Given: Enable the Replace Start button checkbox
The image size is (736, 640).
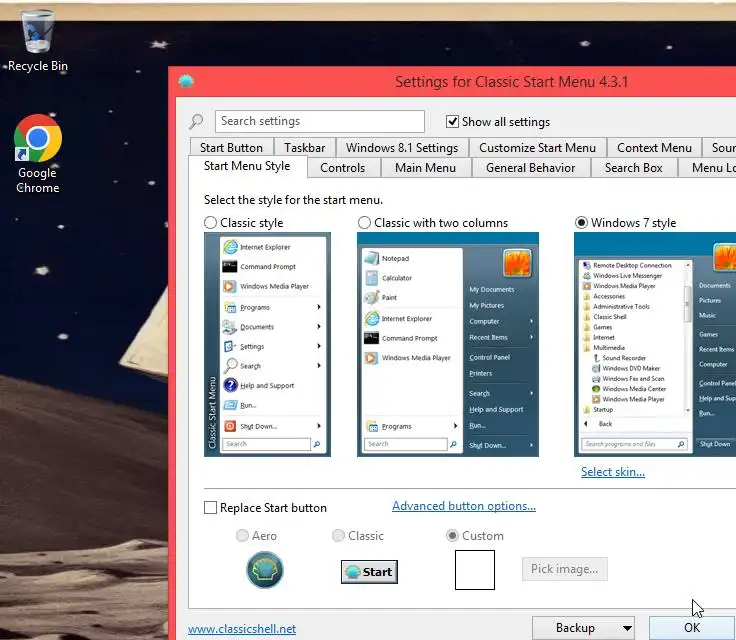Looking at the screenshot, I should 210,508.
